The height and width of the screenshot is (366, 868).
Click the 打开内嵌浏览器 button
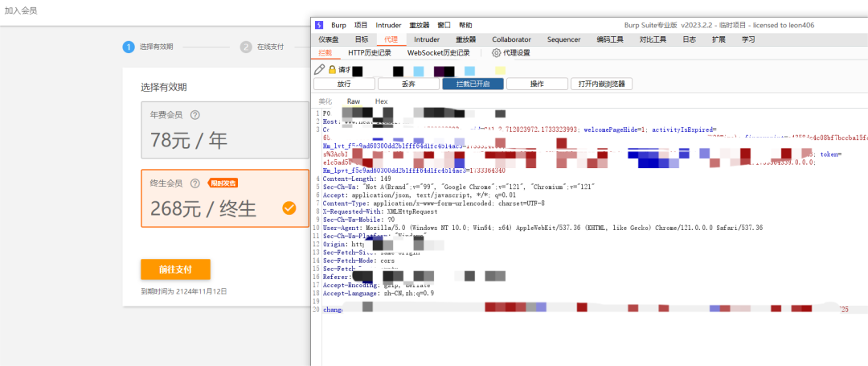coord(602,84)
